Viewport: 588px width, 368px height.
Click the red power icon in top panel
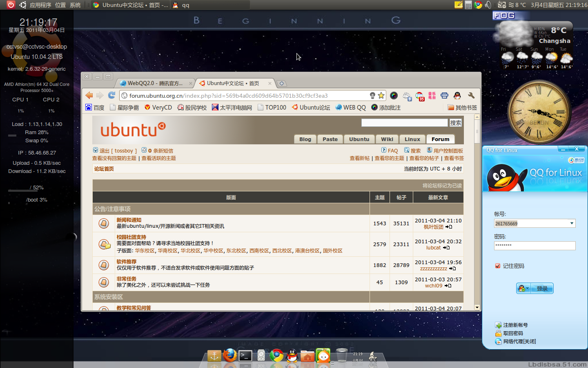[11, 5]
